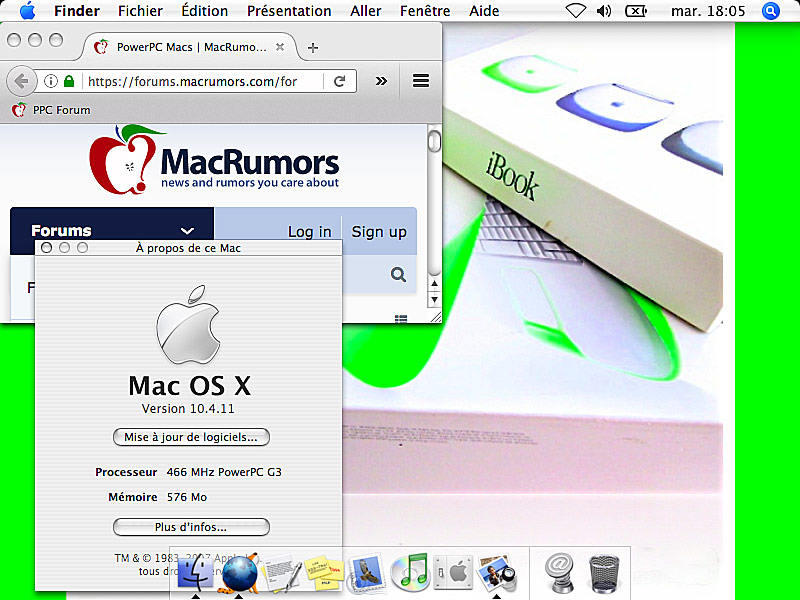Click the forum search magnifier icon
The width and height of the screenshot is (800, 600).
(398, 274)
